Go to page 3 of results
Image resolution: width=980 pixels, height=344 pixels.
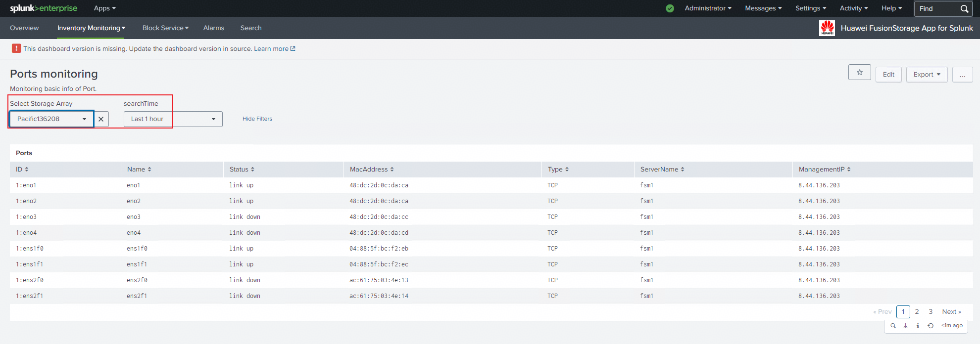pos(931,312)
